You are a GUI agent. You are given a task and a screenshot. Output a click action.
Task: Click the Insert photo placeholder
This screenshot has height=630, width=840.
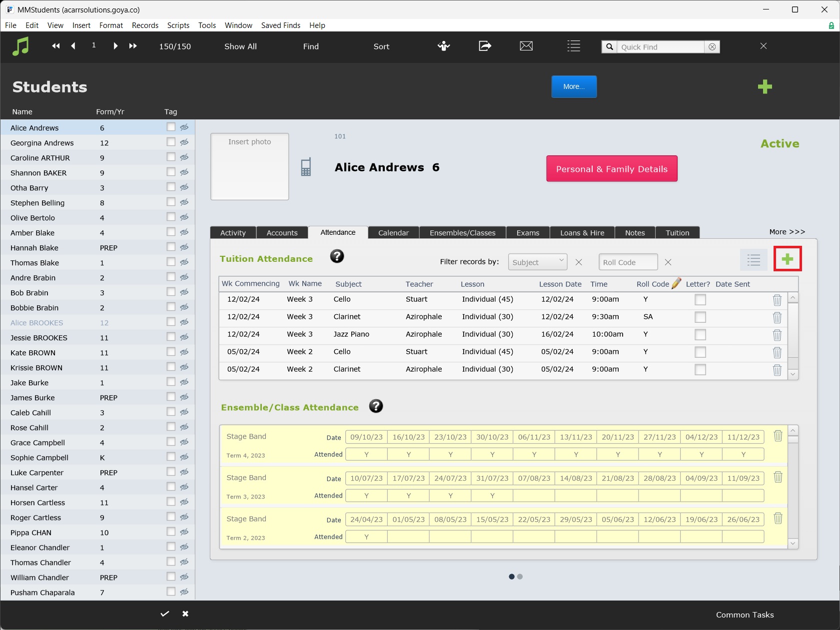coord(250,166)
